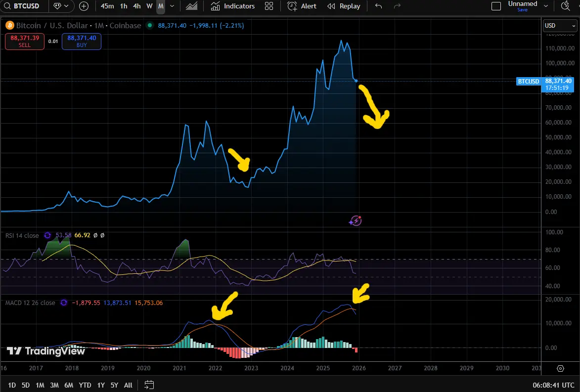Screen dimensions: 580x392
Task: Click the compare or add symbol plus icon
Action: (84, 6)
